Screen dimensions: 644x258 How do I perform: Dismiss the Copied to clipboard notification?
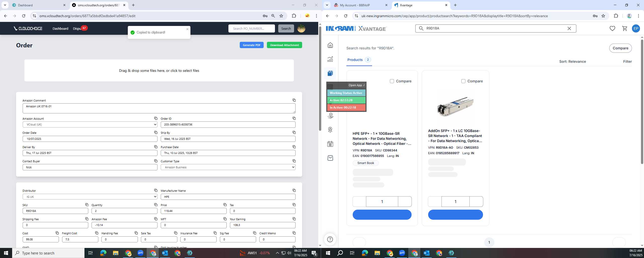click(x=187, y=29)
